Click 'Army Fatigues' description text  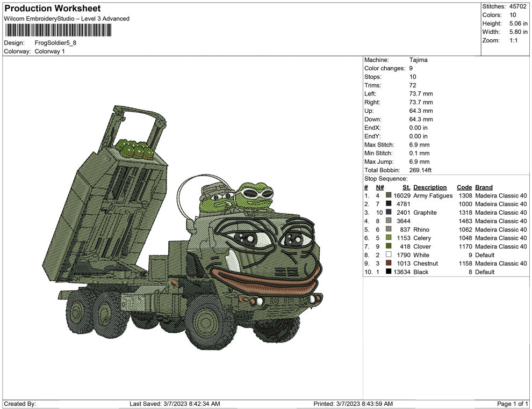click(433, 195)
